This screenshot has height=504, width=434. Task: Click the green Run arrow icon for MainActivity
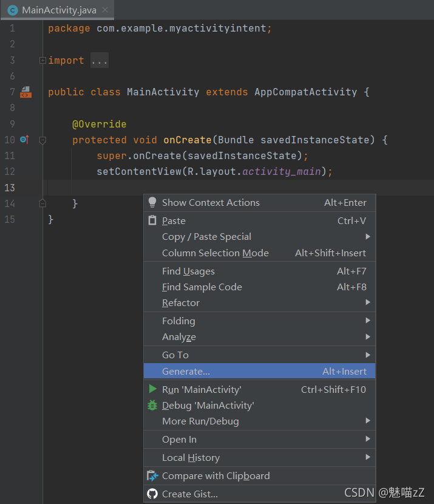(152, 389)
